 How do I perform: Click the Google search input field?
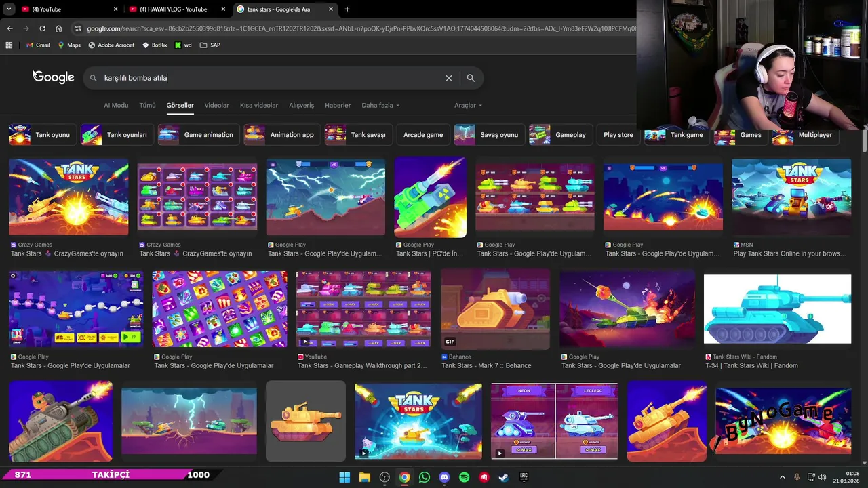pyautogui.click(x=271, y=78)
